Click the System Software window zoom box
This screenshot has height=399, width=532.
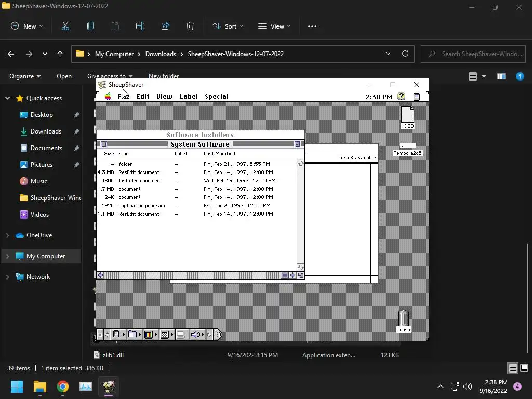(x=297, y=144)
